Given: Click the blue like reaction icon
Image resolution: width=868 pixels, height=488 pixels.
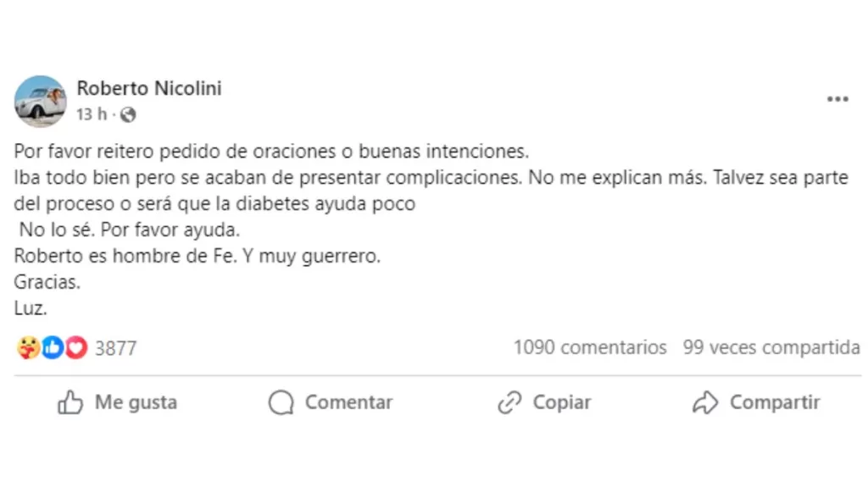Looking at the screenshot, I should click(52, 347).
